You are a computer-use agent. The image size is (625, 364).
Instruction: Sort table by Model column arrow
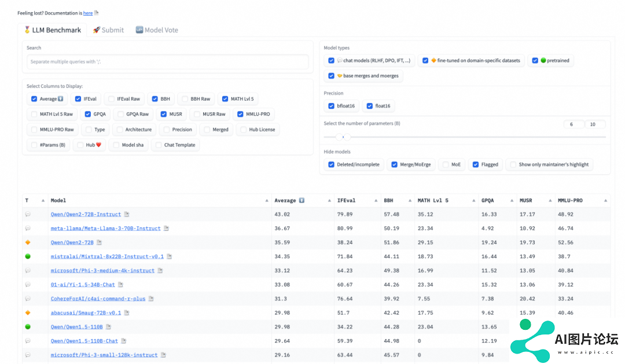pyautogui.click(x=267, y=201)
